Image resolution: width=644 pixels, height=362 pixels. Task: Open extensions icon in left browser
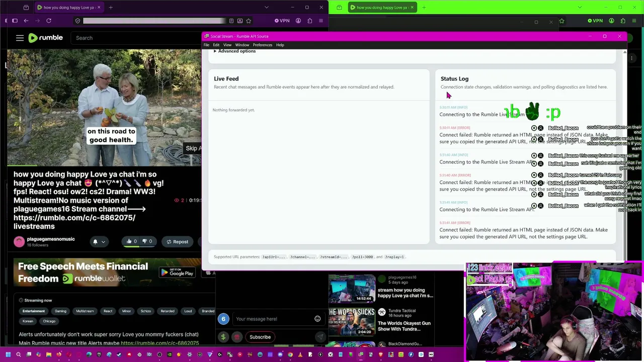click(x=309, y=21)
